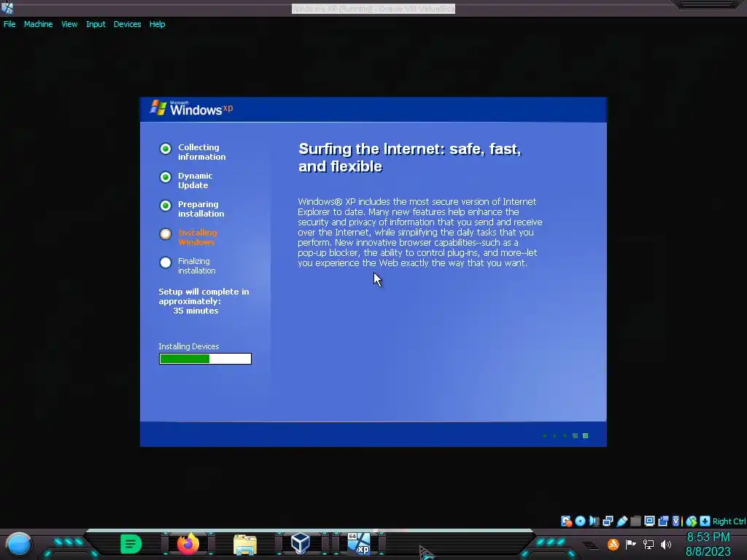
Task: Click the setup progress dots in footer
Action: click(565, 436)
